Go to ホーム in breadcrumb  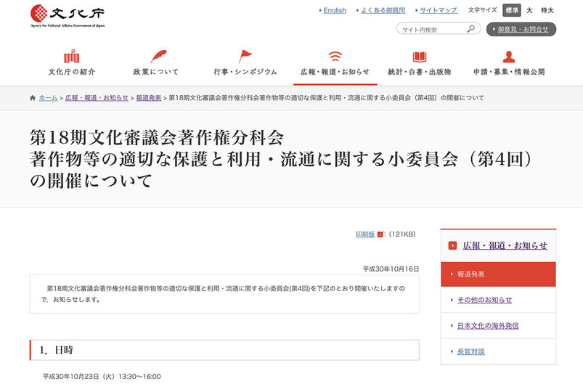point(48,98)
